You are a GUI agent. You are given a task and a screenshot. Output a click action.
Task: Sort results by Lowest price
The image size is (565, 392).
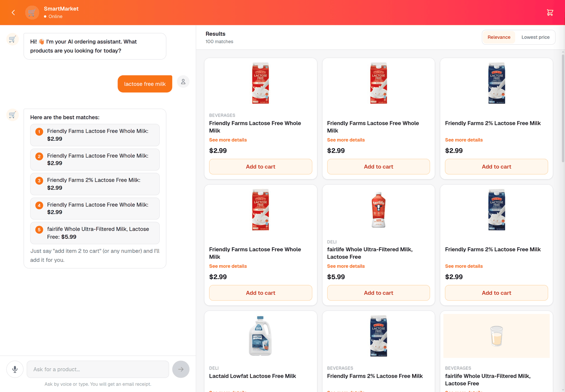[x=535, y=37]
